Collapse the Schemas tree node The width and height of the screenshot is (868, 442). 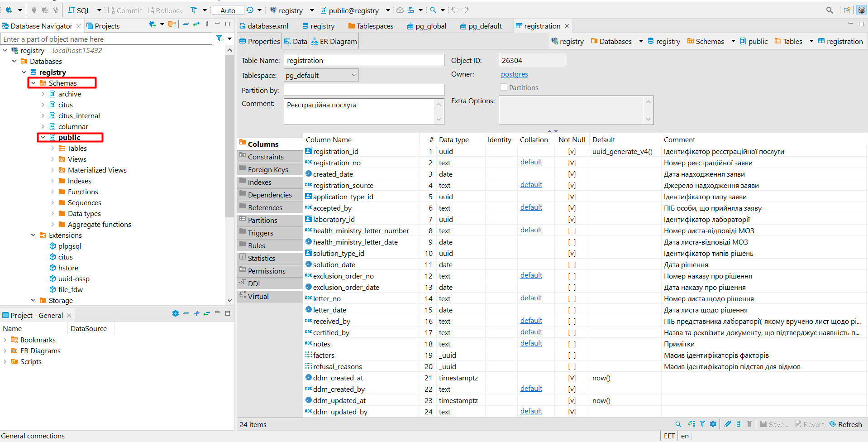(33, 83)
